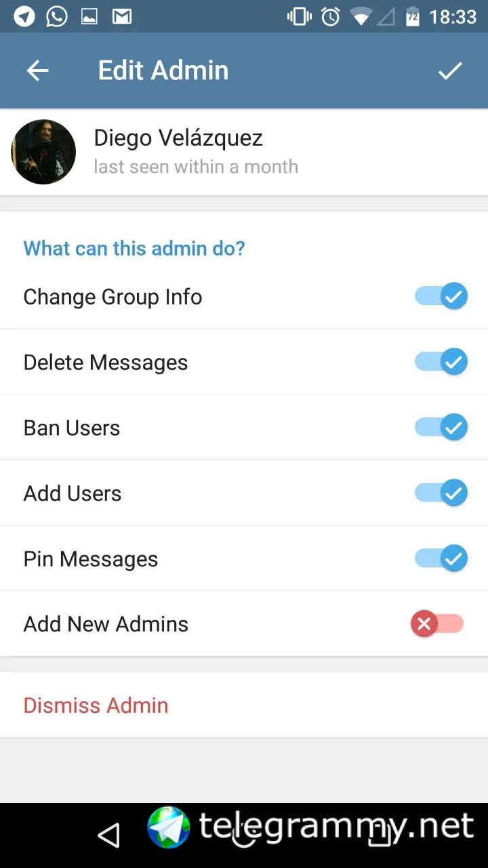
Task: Tap the Gmail notification icon
Action: 122,16
